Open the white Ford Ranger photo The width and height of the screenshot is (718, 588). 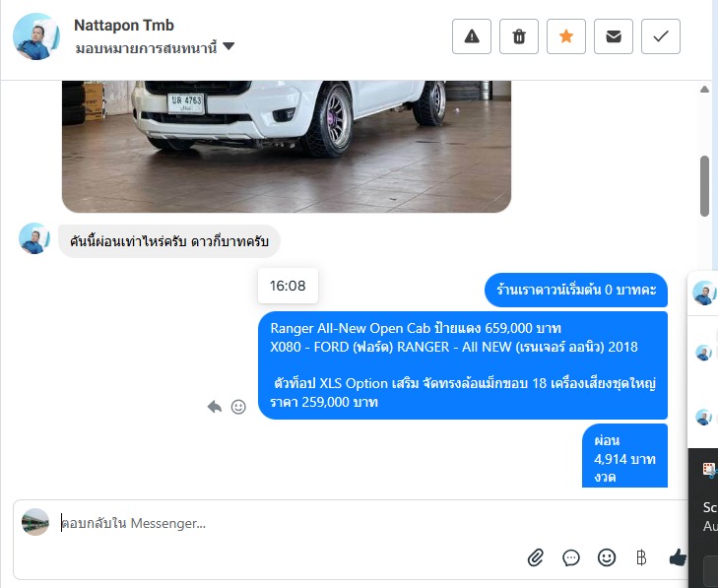click(287, 146)
